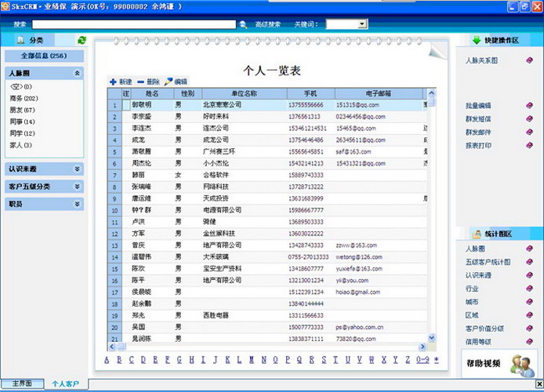Select 朋友 (67) category
544x392 pixels.
click(x=22, y=110)
